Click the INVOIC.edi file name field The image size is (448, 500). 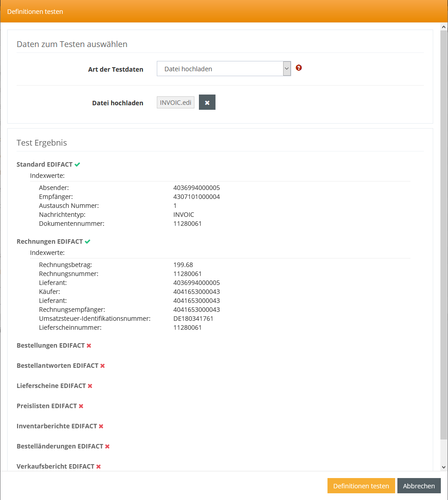[176, 103]
